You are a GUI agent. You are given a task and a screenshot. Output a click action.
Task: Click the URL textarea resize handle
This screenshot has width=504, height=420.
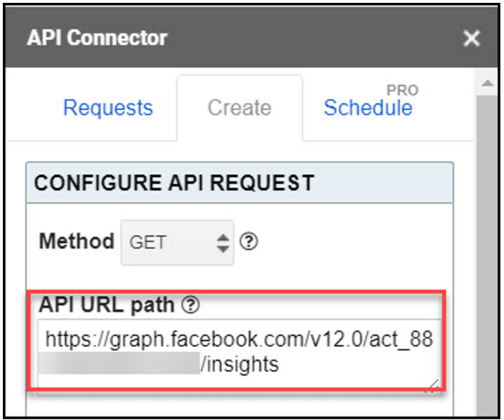coord(432,386)
